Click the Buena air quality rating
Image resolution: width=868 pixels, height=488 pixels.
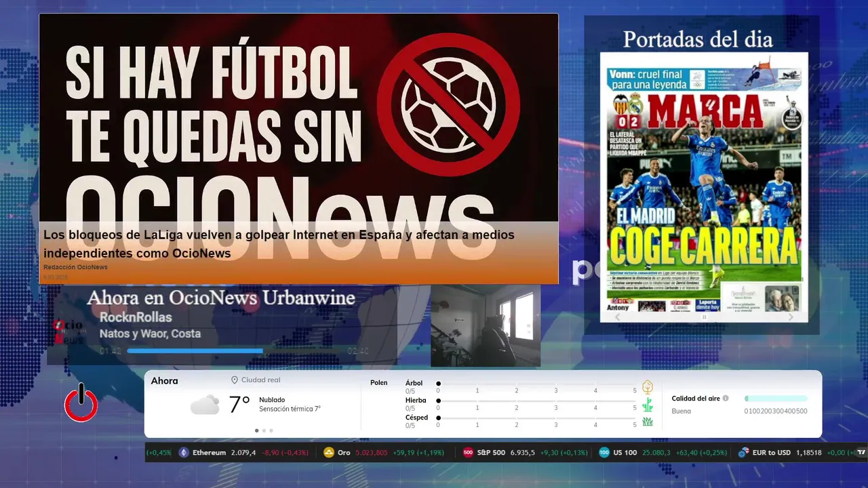tap(682, 411)
